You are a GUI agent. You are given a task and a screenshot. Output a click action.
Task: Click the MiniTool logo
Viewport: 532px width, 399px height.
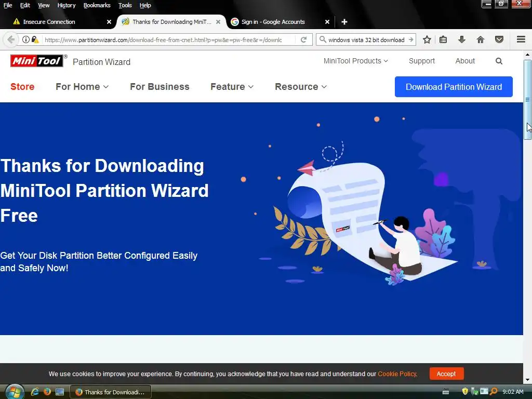(x=37, y=61)
